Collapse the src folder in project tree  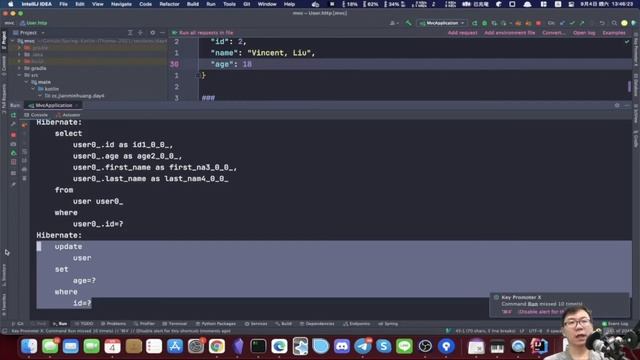pos(19,75)
